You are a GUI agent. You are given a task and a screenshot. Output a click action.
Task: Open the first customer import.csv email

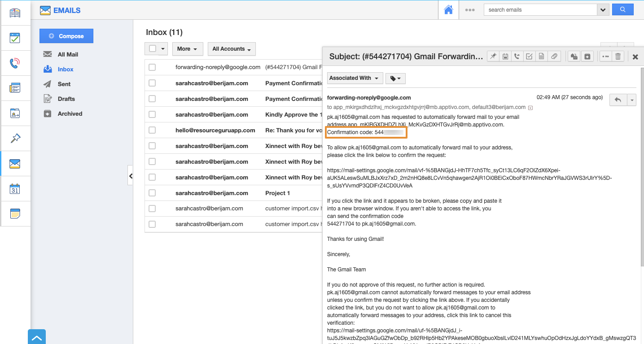tap(294, 209)
